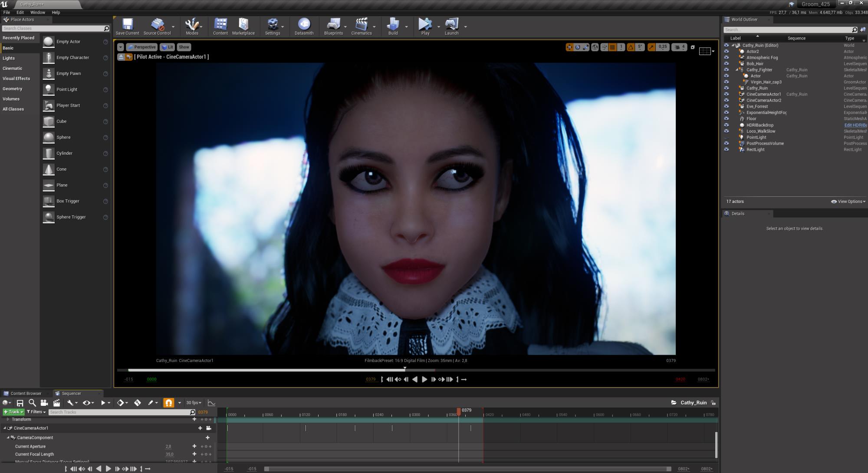Expand the Transform track

8,419
